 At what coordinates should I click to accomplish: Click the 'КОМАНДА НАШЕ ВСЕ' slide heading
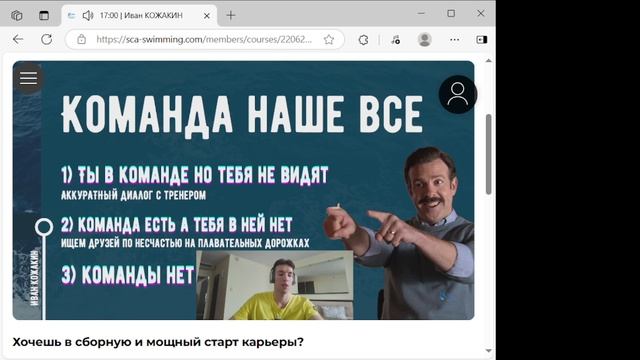tap(242, 116)
